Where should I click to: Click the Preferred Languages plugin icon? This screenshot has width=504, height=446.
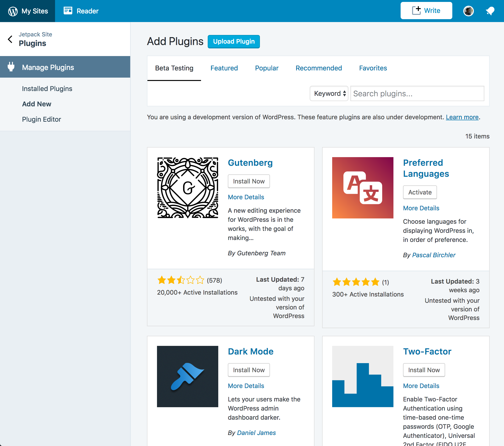click(x=363, y=188)
